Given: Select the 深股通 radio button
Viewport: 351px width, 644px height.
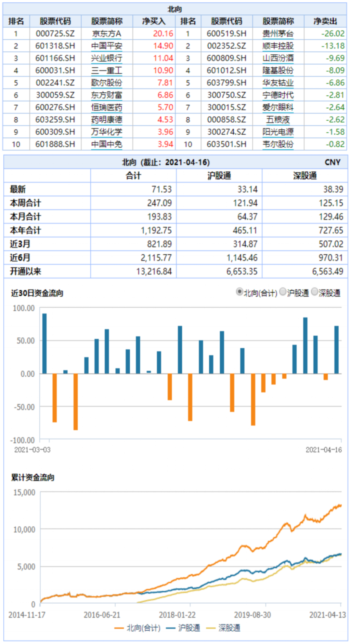Looking at the screenshot, I should 315,292.
